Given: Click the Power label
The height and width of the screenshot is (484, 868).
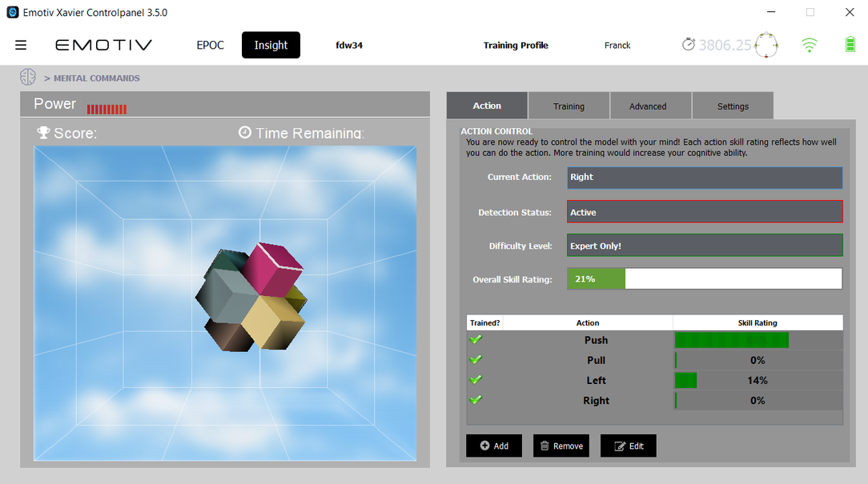Looking at the screenshot, I should point(54,104).
